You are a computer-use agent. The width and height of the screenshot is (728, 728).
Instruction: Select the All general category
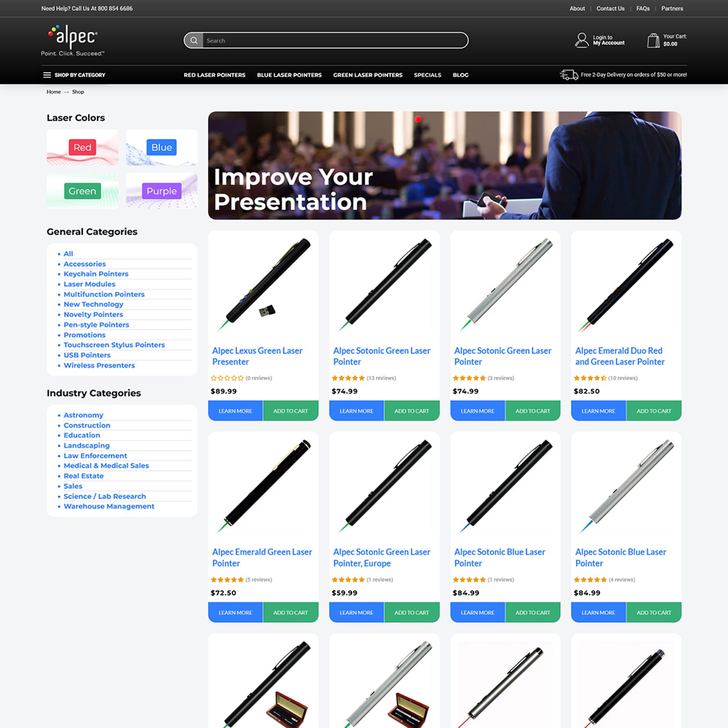click(68, 254)
